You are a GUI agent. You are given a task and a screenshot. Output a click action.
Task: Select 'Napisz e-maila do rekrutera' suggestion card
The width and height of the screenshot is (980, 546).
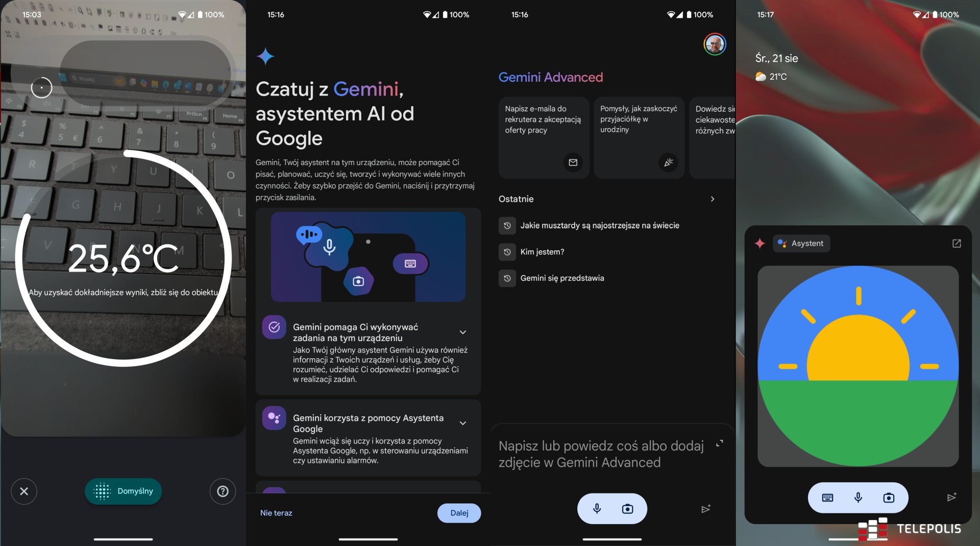pos(544,138)
